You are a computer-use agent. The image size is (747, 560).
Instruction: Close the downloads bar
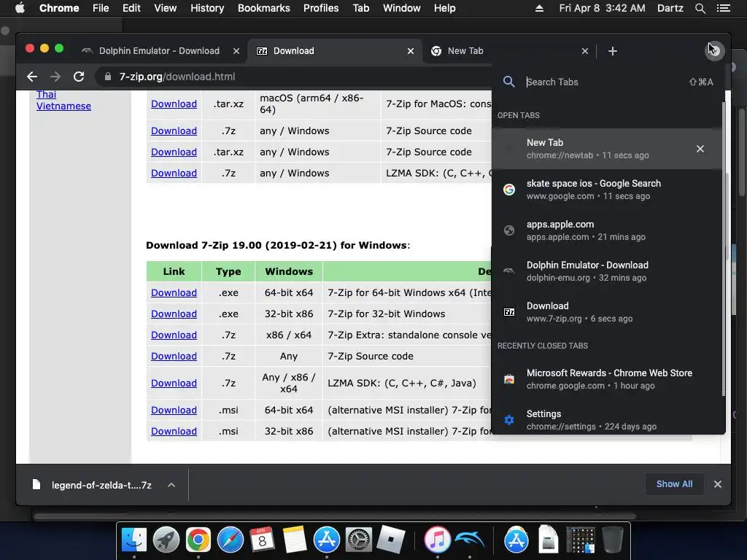718,484
